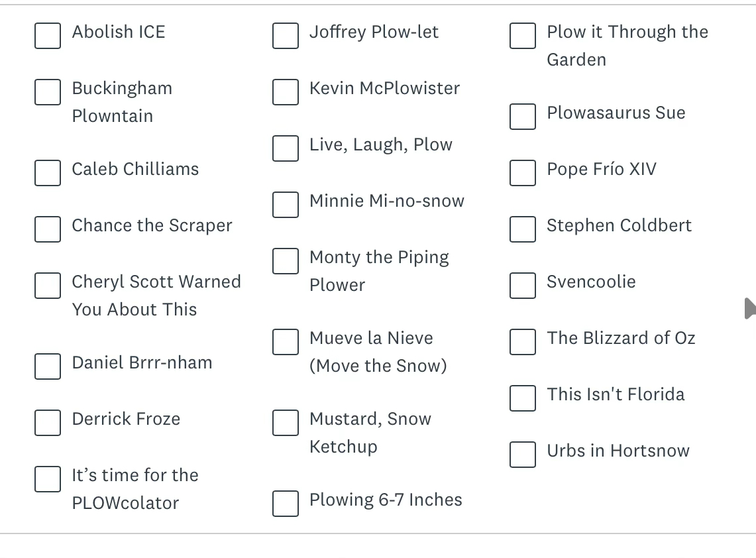The height and width of the screenshot is (558, 756).
Task: Check the Chance the Scraper box
Action: [48, 229]
